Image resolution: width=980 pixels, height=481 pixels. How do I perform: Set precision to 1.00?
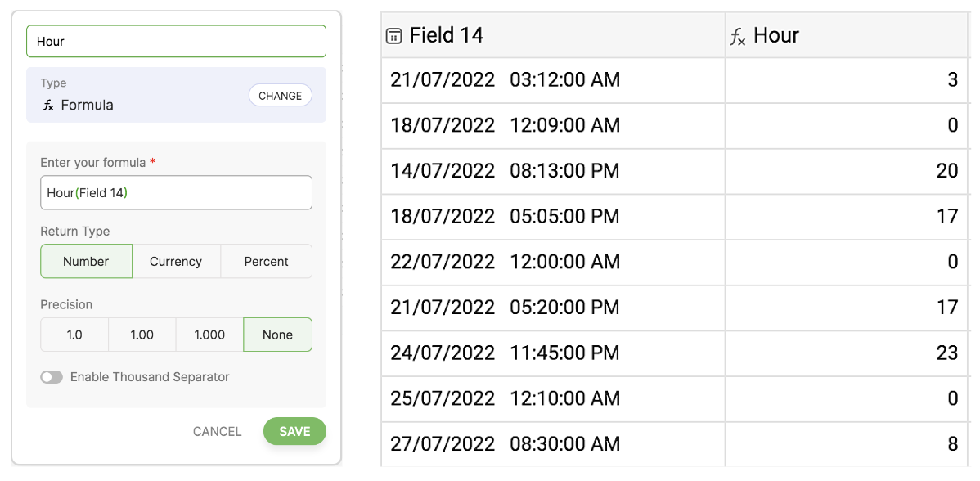[142, 335]
